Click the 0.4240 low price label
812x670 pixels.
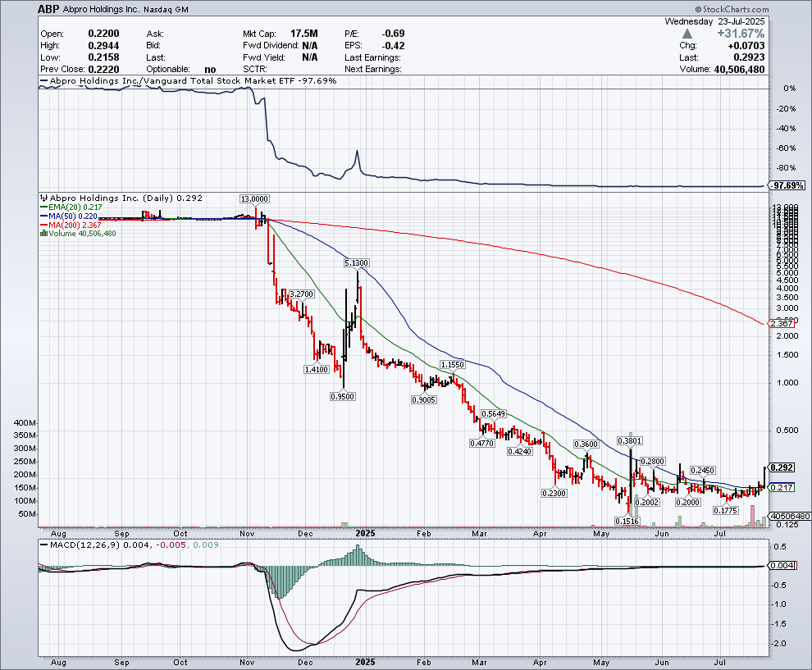coord(519,452)
